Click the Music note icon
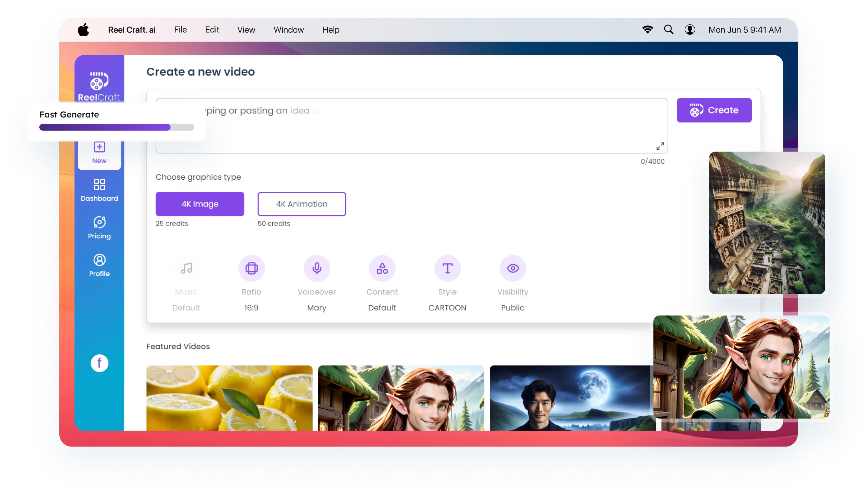 tap(186, 268)
